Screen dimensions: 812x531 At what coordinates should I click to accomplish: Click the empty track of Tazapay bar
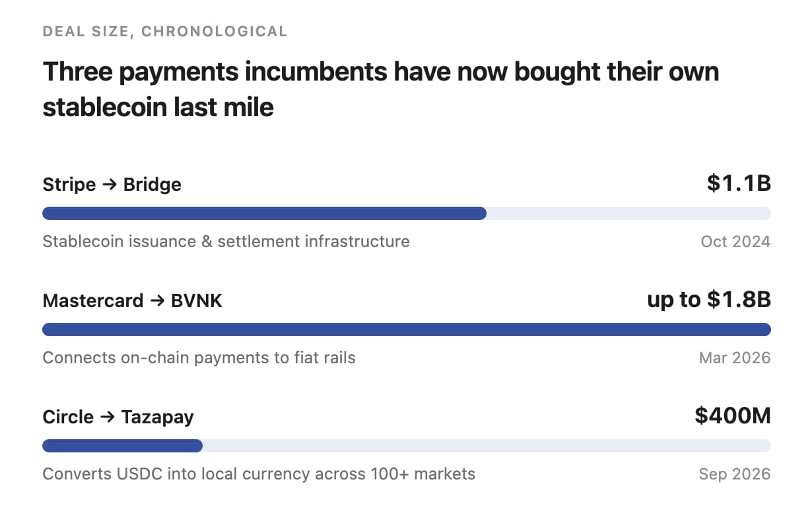coord(487,446)
